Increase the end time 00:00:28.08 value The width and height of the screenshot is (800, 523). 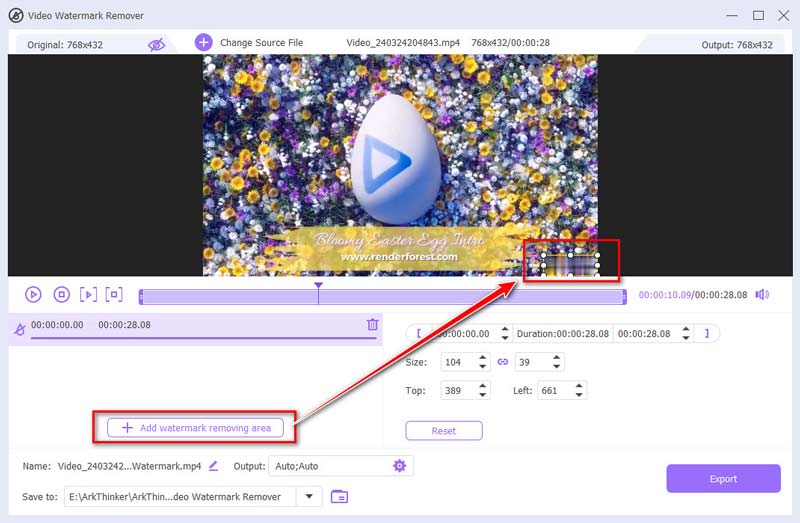[686, 329]
